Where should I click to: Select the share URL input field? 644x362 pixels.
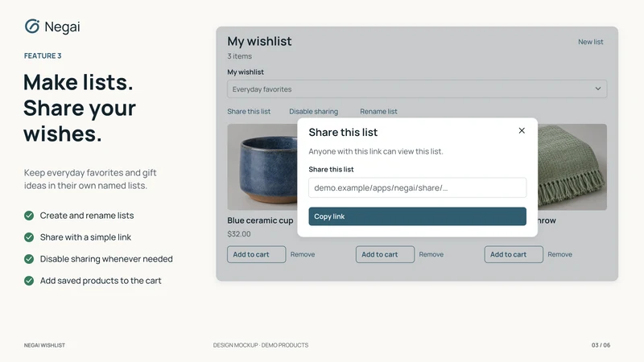[417, 187]
